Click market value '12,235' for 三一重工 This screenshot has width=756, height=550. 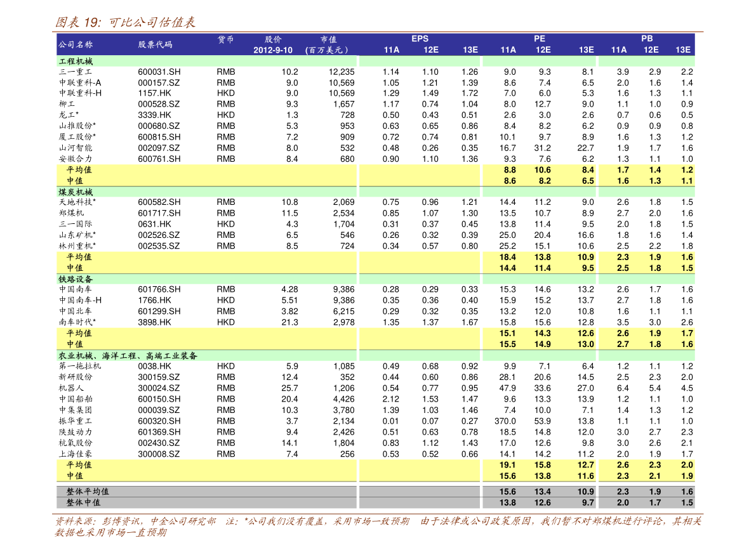[342, 72]
